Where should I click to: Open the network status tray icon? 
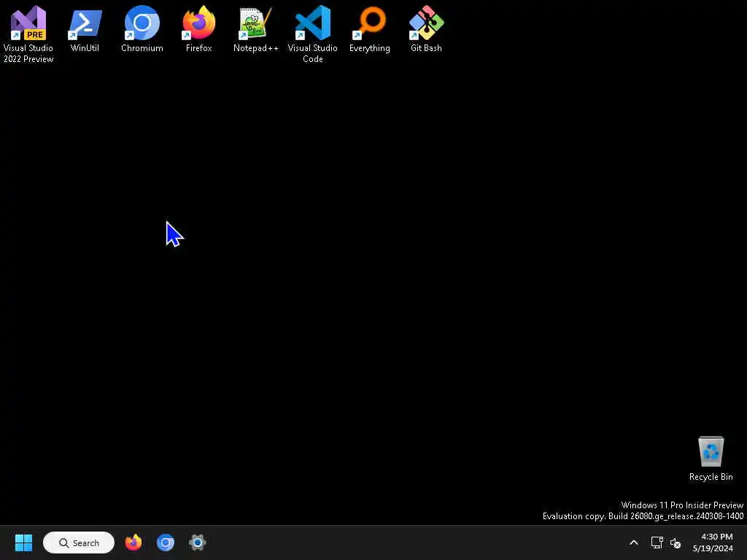coord(657,542)
